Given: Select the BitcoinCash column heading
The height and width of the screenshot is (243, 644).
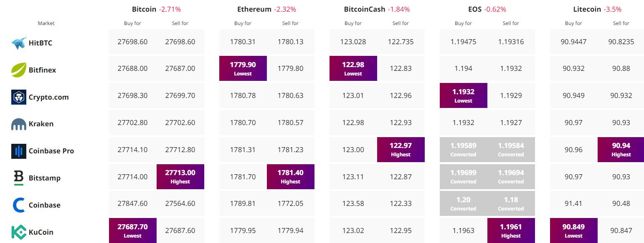Looking at the screenshot, I should point(365,9).
